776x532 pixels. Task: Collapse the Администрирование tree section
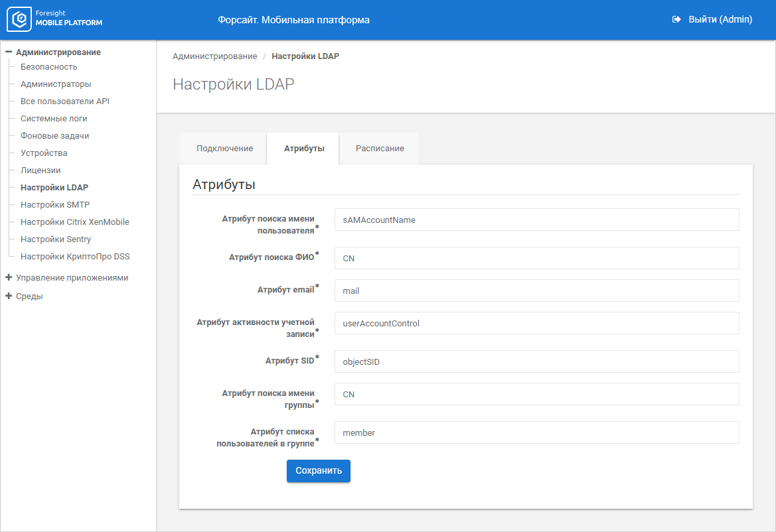click(x=9, y=52)
